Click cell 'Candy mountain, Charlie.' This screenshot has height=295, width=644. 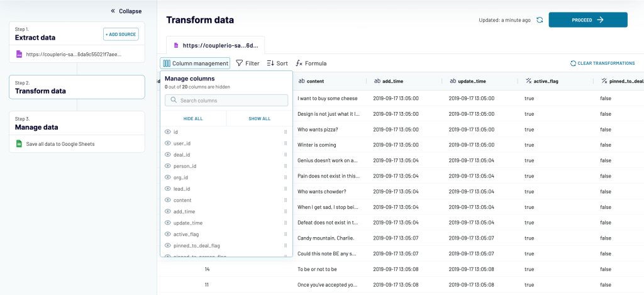(x=326, y=238)
